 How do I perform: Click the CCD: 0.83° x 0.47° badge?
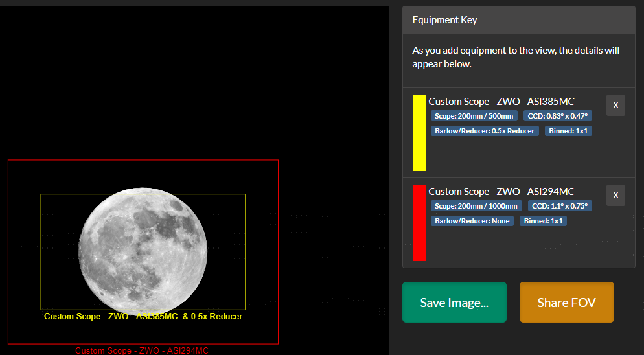pos(557,116)
